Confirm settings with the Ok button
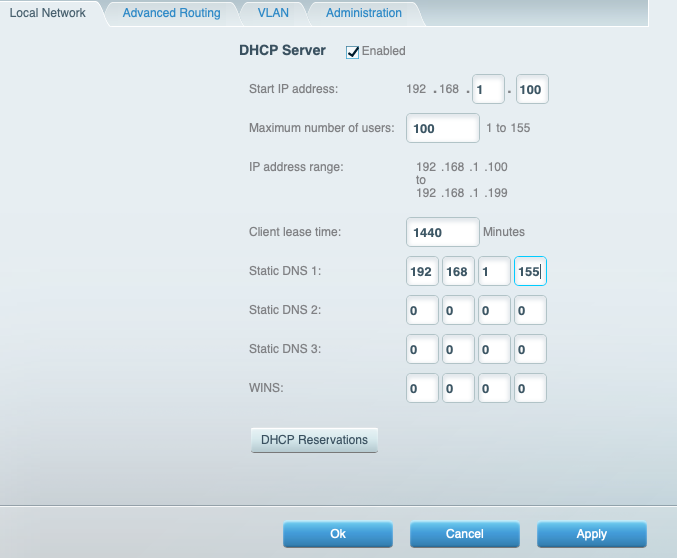 (x=338, y=534)
